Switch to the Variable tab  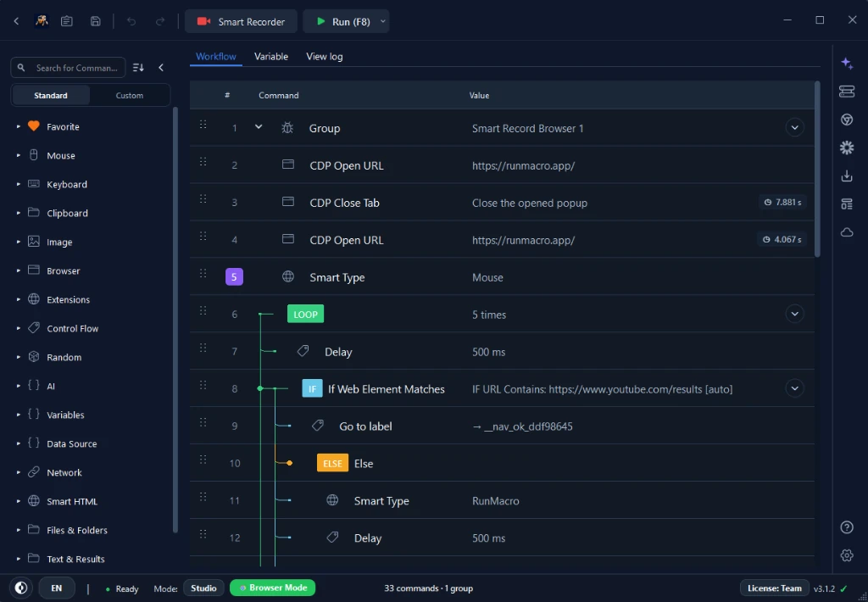pyautogui.click(x=271, y=57)
